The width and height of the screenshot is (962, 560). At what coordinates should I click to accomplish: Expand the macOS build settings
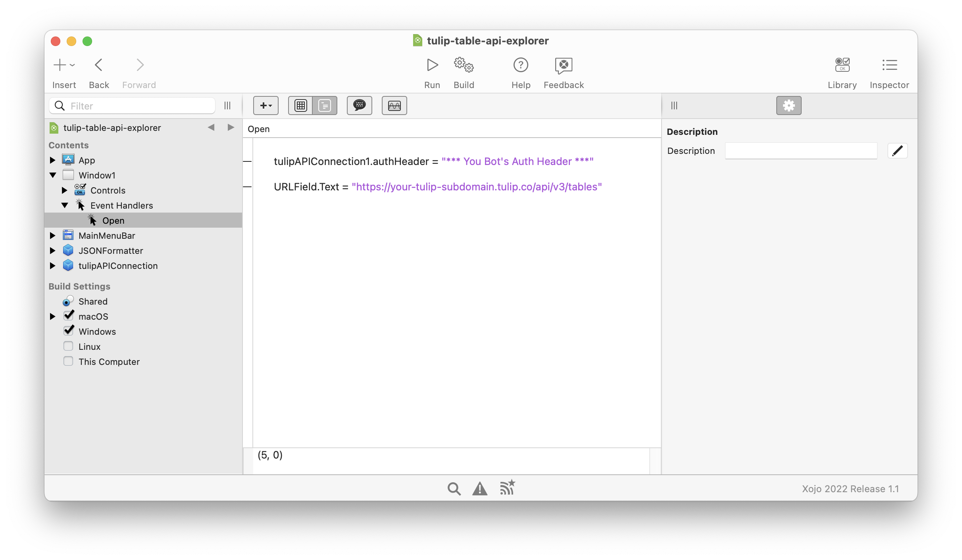(52, 316)
